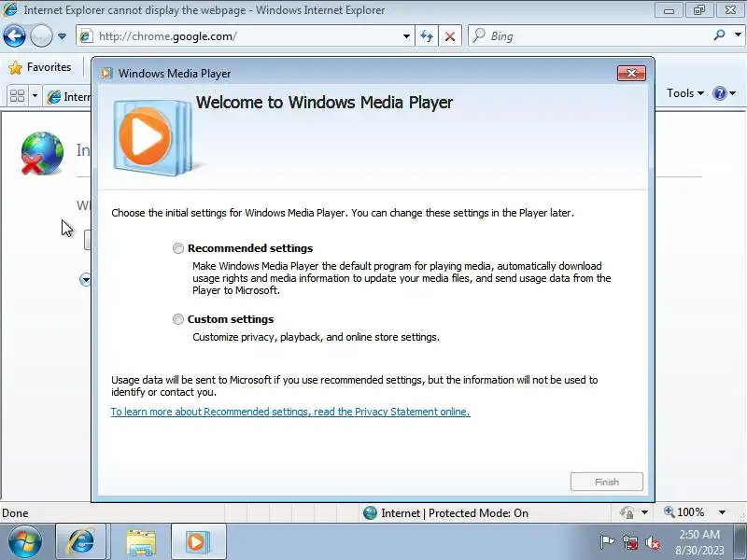Click Internet Explorer's Forward arrow button

pyautogui.click(x=41, y=35)
